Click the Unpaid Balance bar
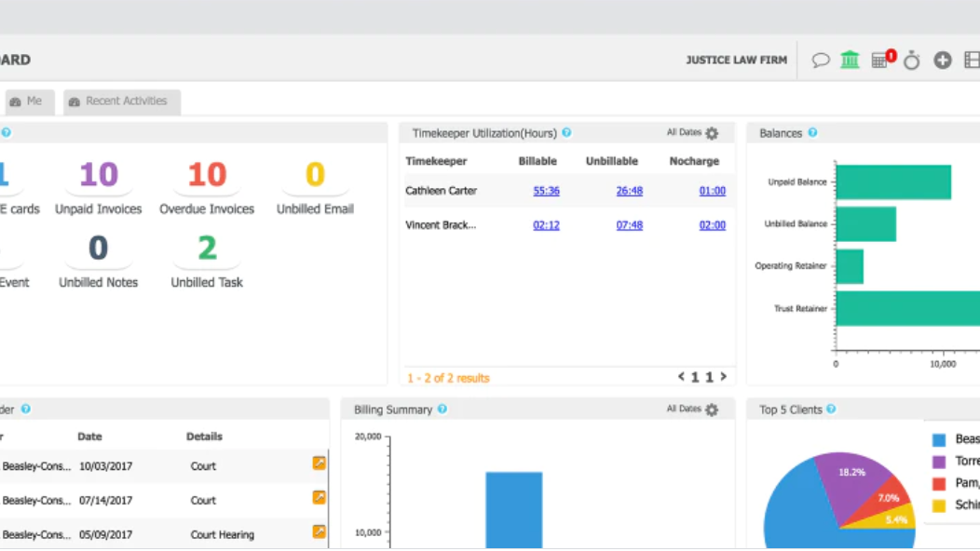The image size is (980, 551). [x=893, y=181]
